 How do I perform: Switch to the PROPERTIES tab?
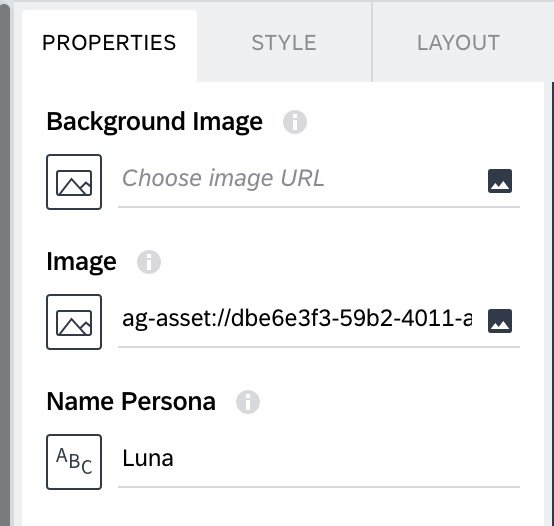click(x=109, y=43)
